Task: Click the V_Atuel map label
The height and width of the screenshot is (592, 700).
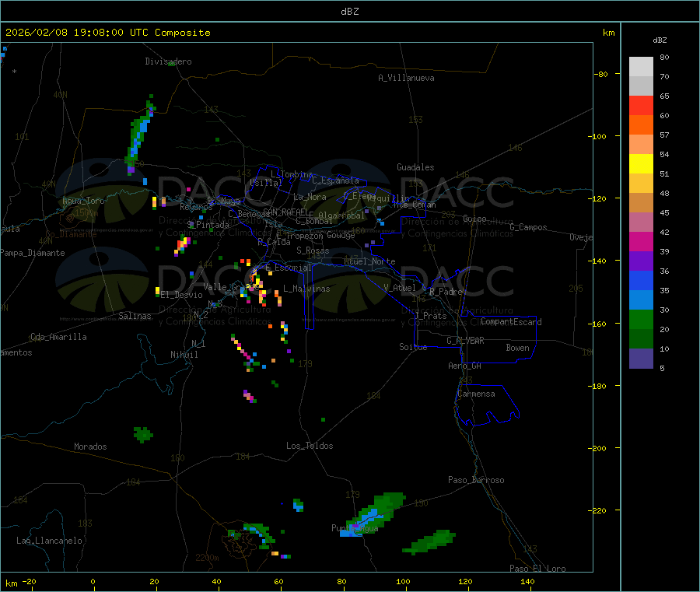Action: (400, 288)
